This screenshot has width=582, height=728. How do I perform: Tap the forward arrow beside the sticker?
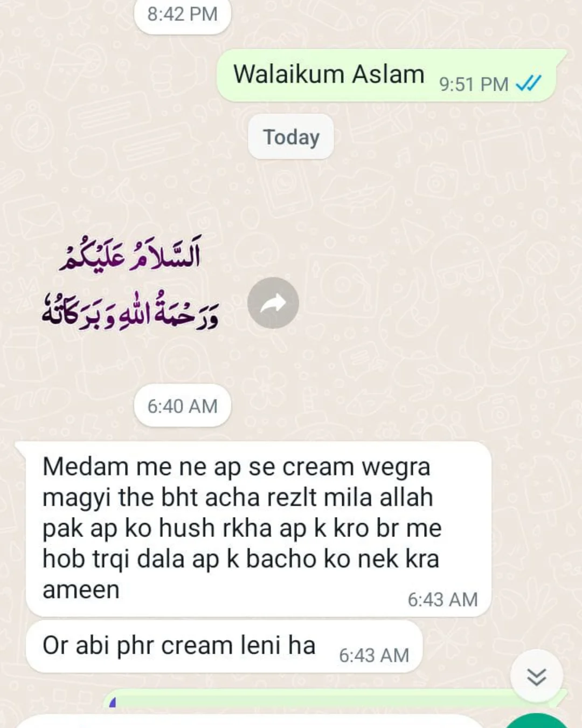pyautogui.click(x=273, y=303)
